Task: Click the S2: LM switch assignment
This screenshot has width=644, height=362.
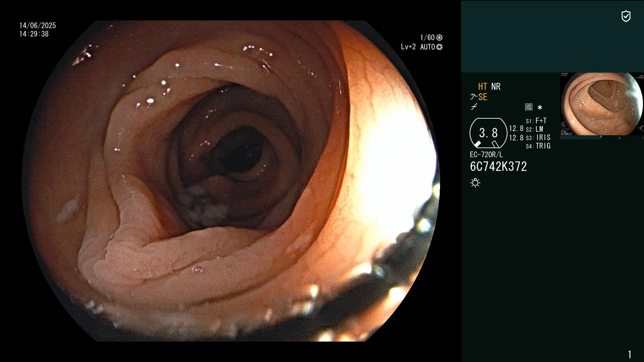Action: [535, 129]
